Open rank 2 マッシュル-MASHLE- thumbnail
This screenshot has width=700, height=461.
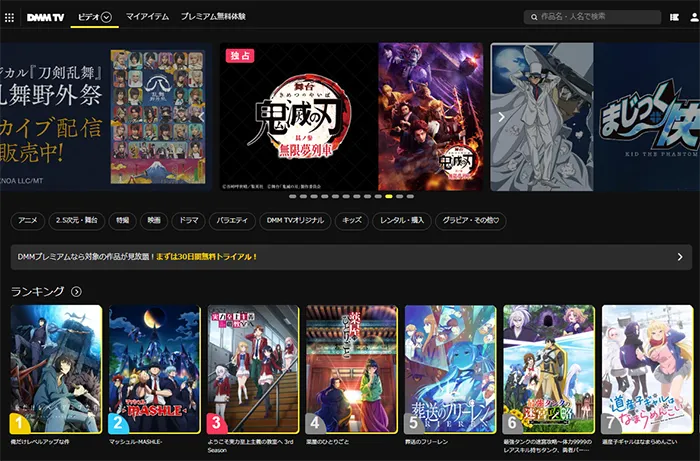(154, 368)
